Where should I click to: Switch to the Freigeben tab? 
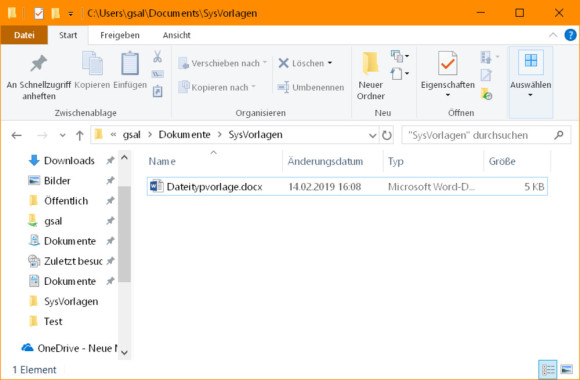click(120, 35)
